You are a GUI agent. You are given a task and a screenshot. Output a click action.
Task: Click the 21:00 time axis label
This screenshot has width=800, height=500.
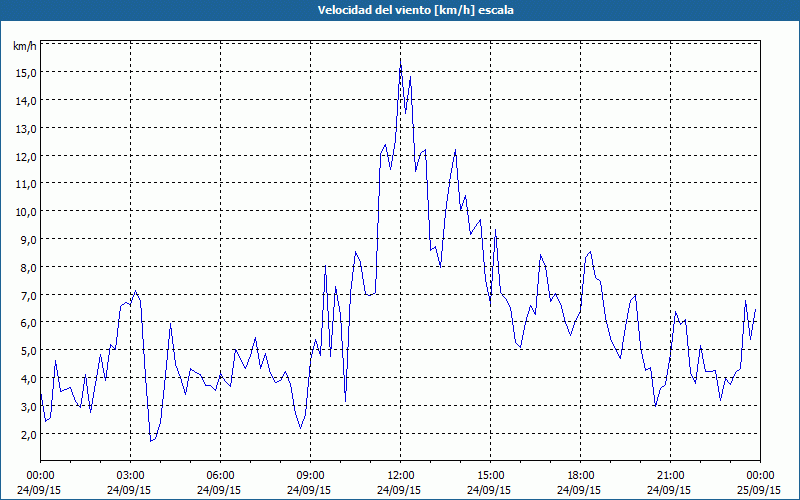[670, 476]
